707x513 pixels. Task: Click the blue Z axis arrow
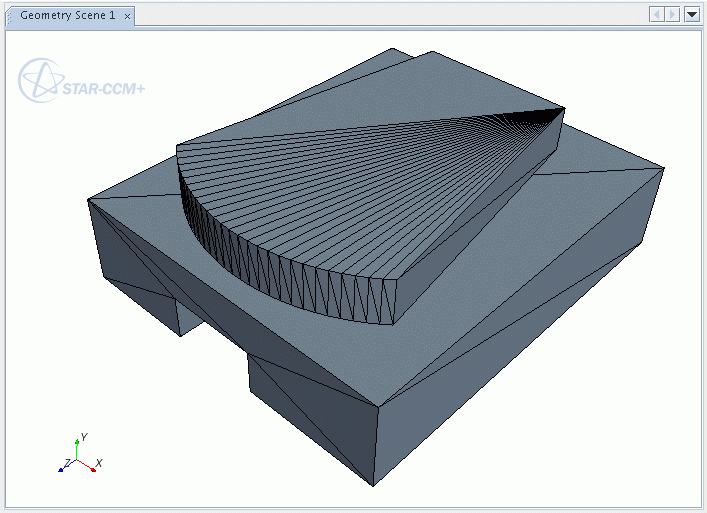point(63,467)
